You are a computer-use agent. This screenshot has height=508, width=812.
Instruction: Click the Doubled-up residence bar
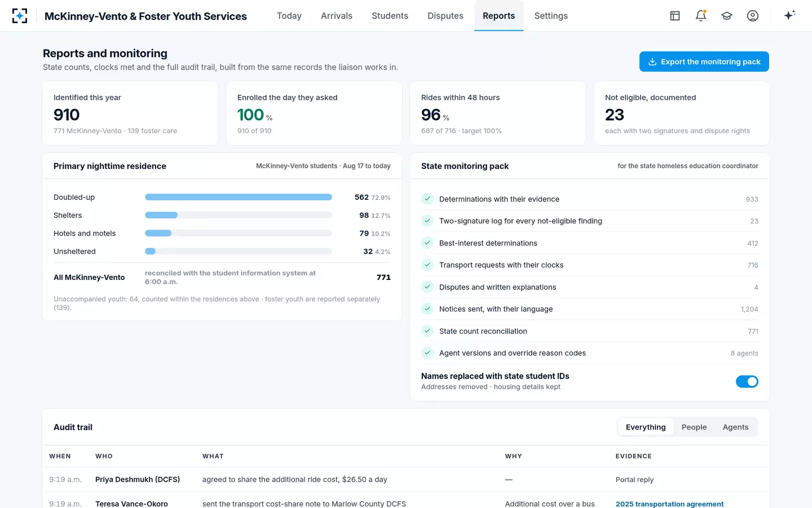pos(239,197)
